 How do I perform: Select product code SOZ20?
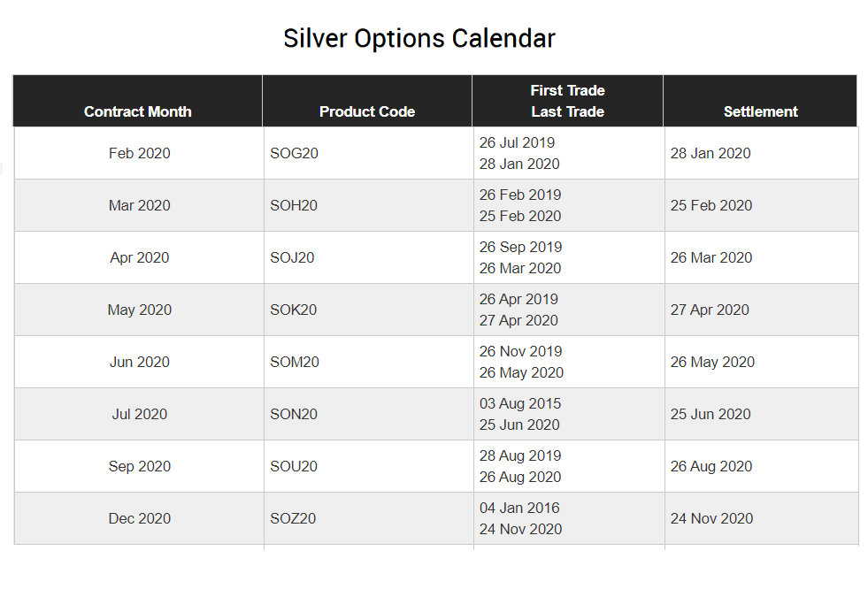tap(293, 518)
